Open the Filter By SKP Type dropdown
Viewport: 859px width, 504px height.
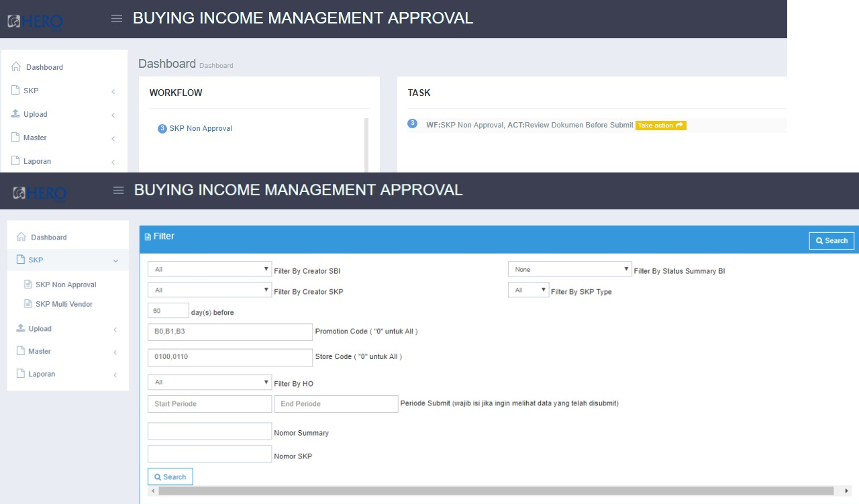click(528, 290)
